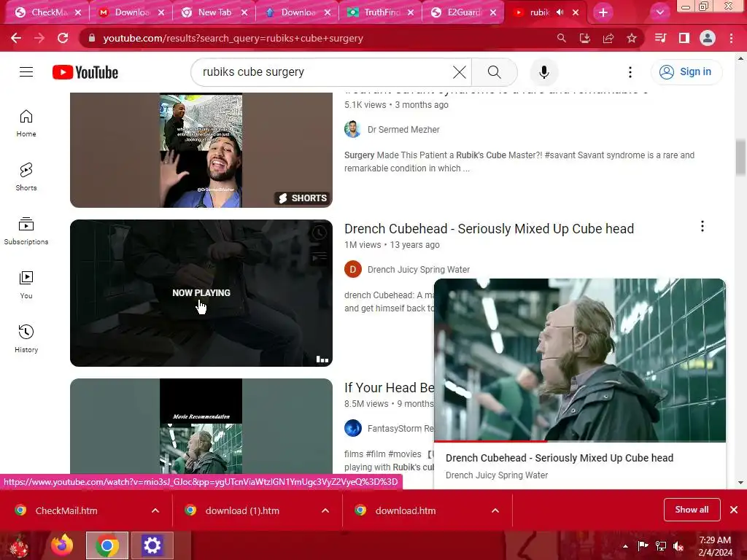
Task: Click Chrome zoom magnifier icon in address bar
Action: (562, 38)
